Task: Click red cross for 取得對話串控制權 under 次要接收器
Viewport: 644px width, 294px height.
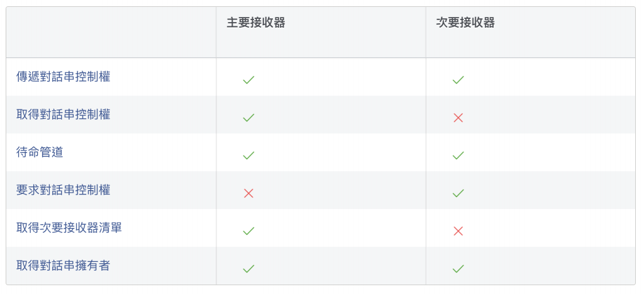Action: point(458,118)
